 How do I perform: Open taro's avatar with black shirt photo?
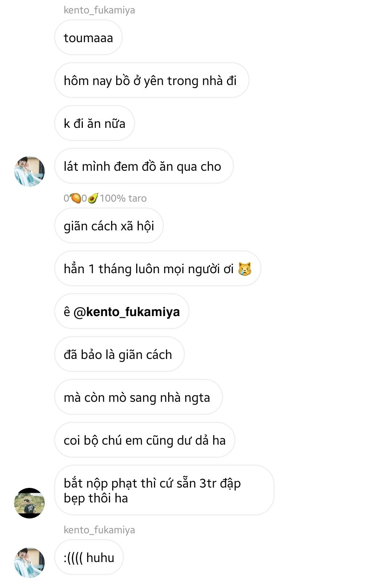point(29,503)
